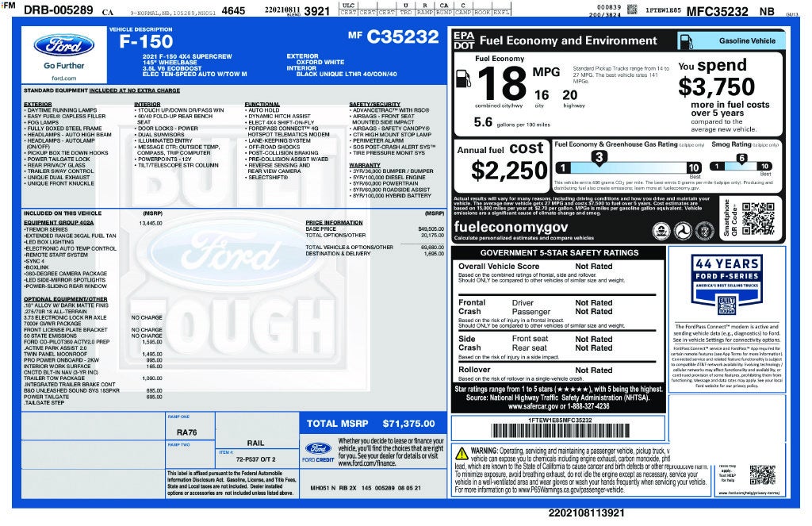Image resolution: width=812 pixels, height=526 pixels.
Task: Click the OXFORD WHITE exterior color text
Action: click(x=320, y=62)
